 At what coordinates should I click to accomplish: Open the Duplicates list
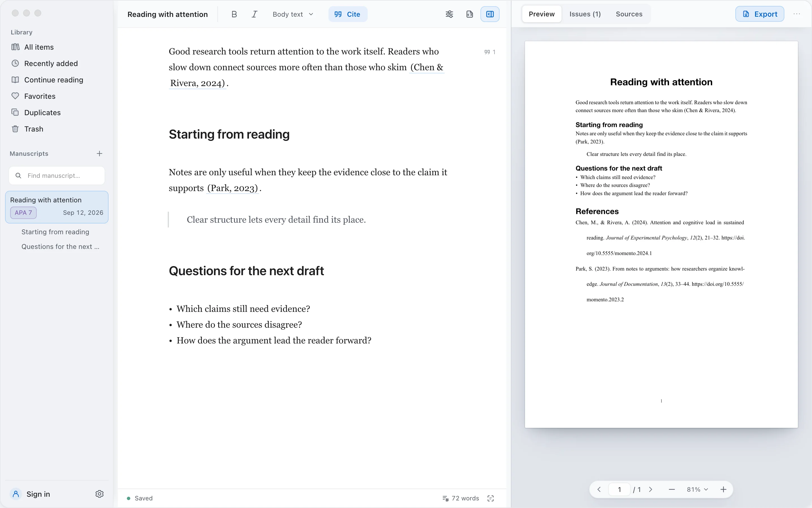click(x=57, y=113)
